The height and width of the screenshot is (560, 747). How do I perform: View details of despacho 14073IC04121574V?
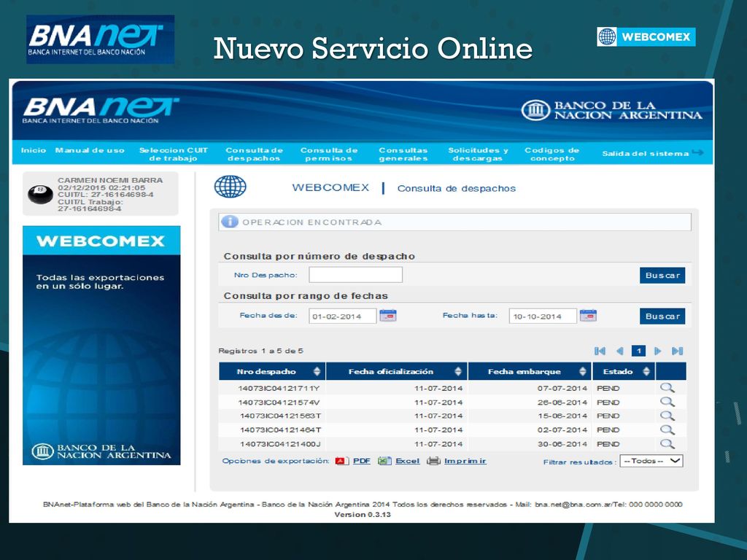(x=667, y=402)
